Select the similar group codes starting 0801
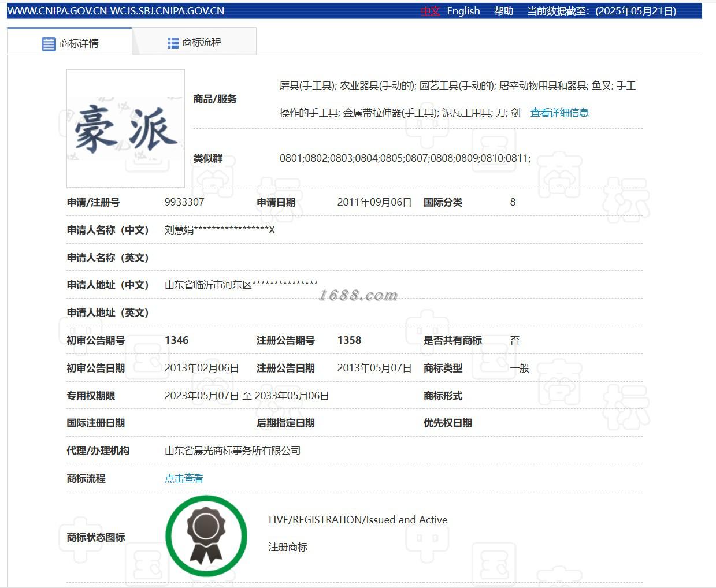Screen dimensions: 716x588 405,158
